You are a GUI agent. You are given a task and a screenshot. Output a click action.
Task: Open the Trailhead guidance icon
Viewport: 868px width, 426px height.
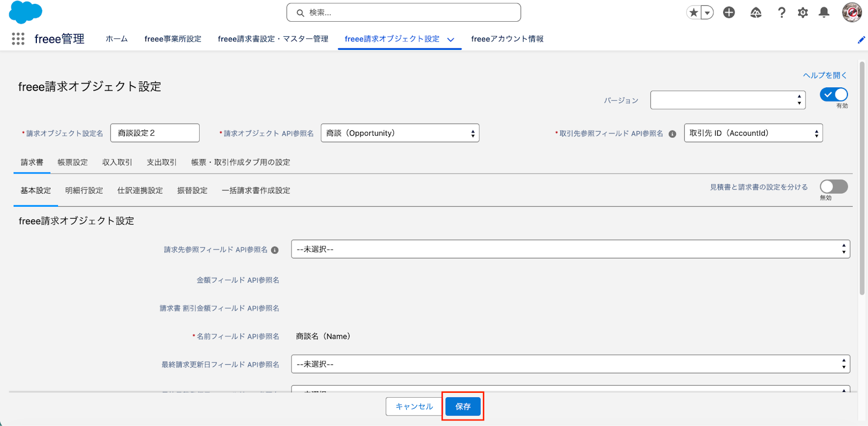(756, 12)
